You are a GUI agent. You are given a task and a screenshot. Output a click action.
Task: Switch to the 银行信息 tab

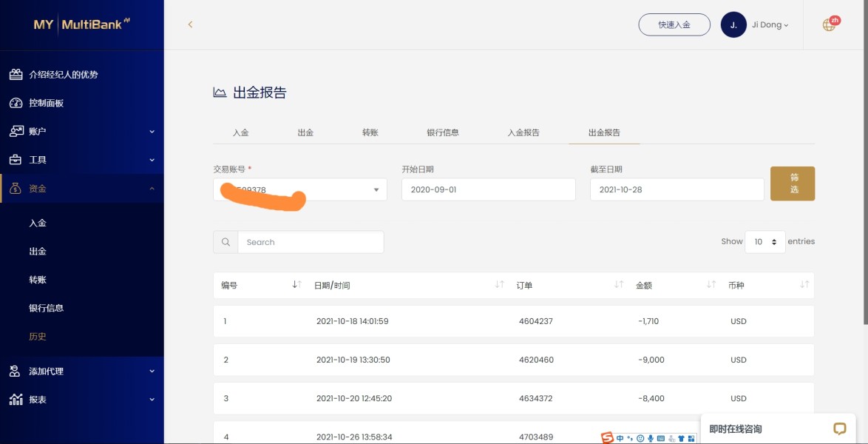coord(443,132)
